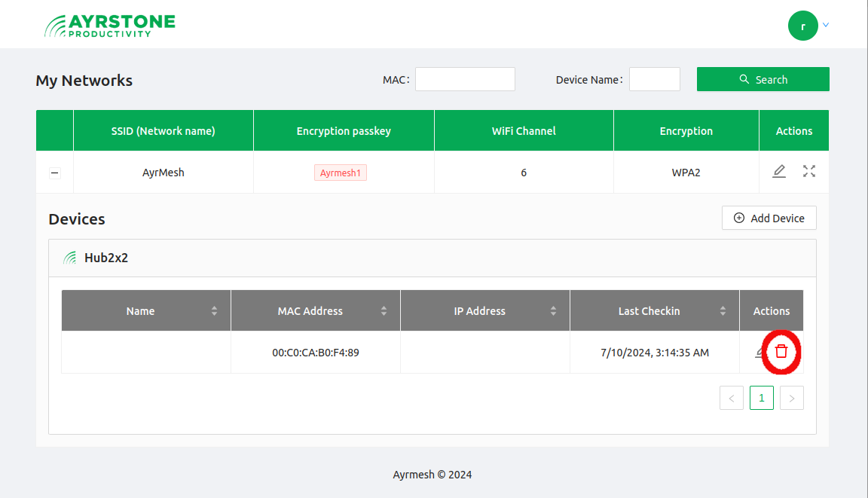Image resolution: width=868 pixels, height=498 pixels.
Task: Focus the Device Name search field
Action: 654,79
